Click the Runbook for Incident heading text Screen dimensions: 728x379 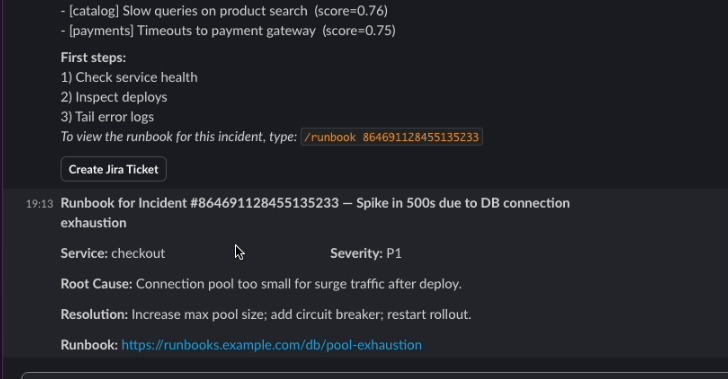[x=315, y=213]
